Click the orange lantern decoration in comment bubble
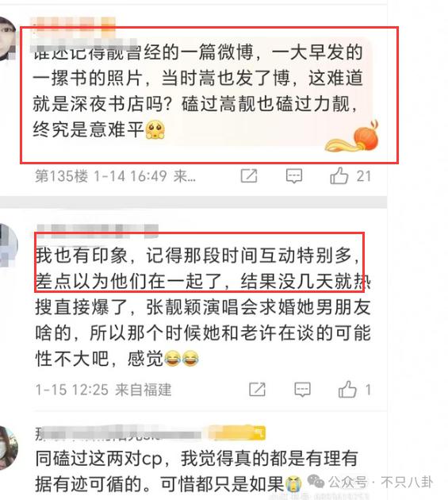This screenshot has height=500, width=448. [352, 137]
